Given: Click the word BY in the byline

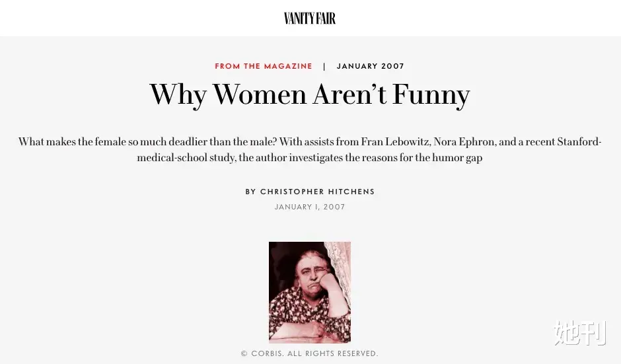Looking at the screenshot, I should click(251, 192).
